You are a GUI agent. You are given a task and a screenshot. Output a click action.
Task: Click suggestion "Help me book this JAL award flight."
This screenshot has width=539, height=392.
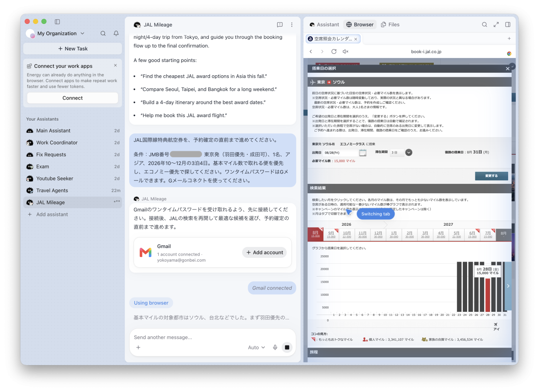184,115
